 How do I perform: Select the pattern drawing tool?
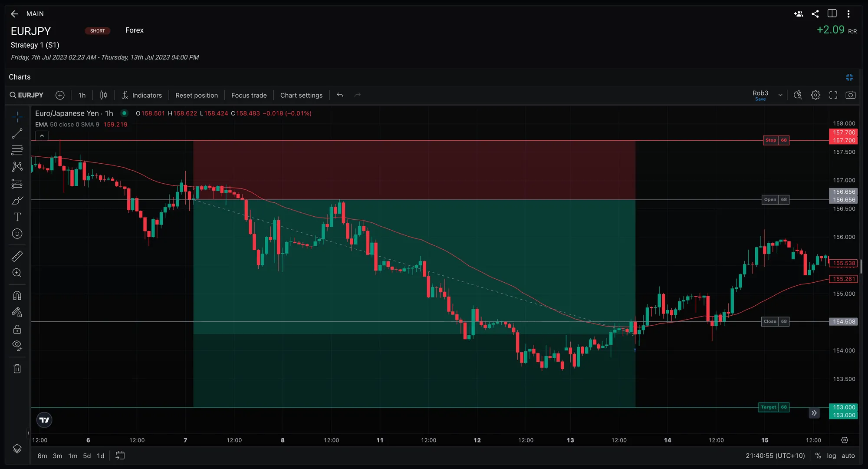click(17, 167)
